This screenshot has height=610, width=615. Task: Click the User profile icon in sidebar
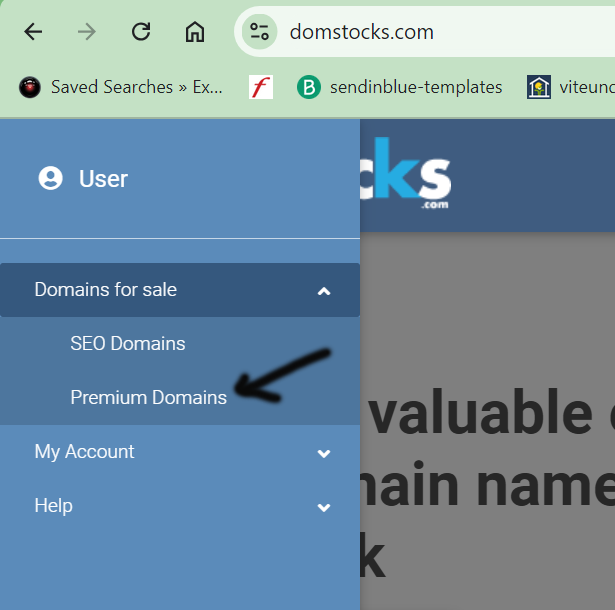click(x=50, y=179)
